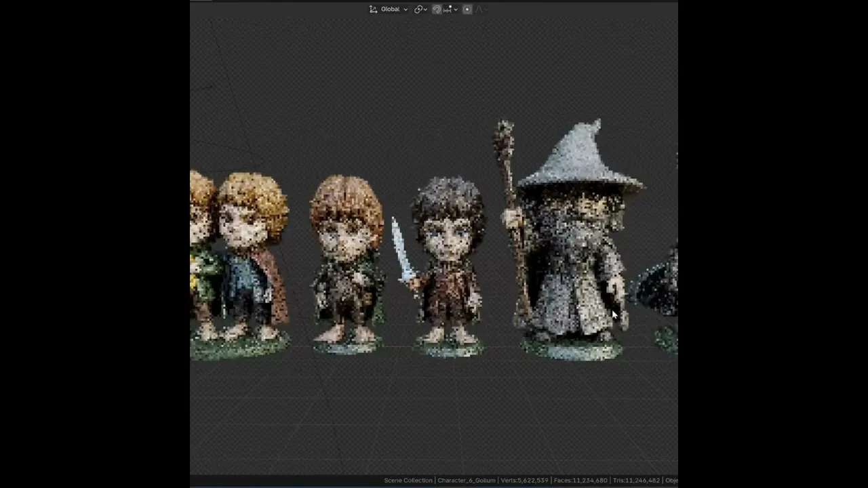Toggle proportional editing circle icon
Image resolution: width=868 pixels, height=488 pixels.
467,9
